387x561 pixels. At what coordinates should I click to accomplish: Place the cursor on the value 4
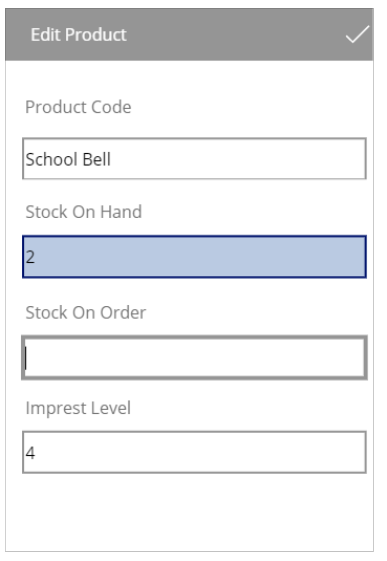(30, 453)
